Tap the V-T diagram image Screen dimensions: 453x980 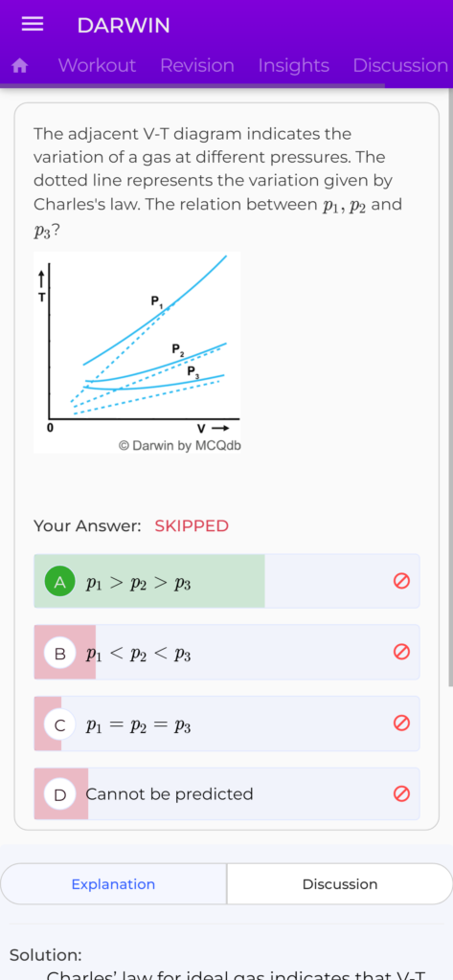137,352
